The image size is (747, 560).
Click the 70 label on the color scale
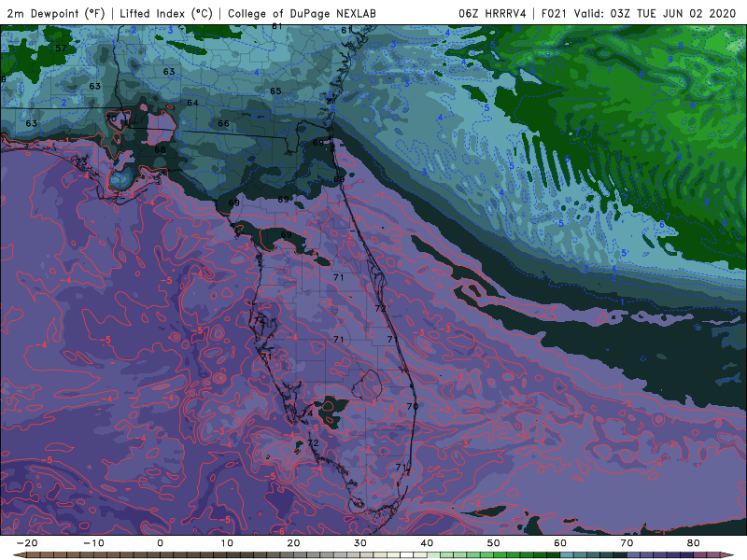click(627, 543)
